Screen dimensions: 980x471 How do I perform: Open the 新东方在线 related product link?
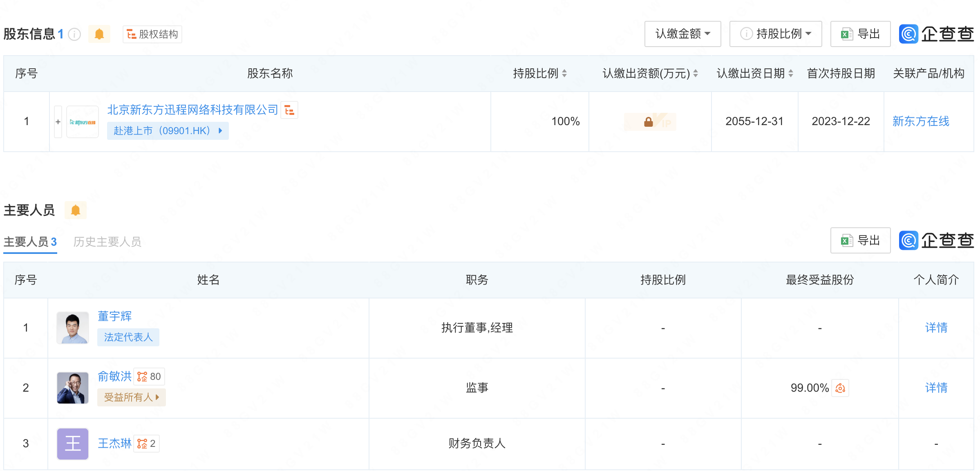(x=921, y=121)
